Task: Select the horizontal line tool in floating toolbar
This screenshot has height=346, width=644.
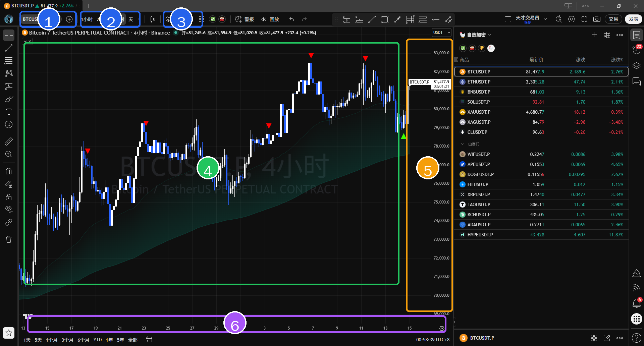Action: tap(436, 19)
